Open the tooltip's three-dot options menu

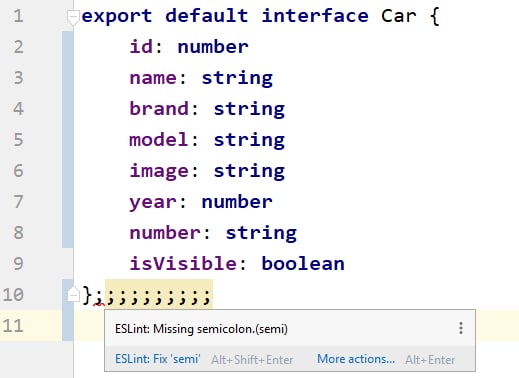click(x=461, y=328)
